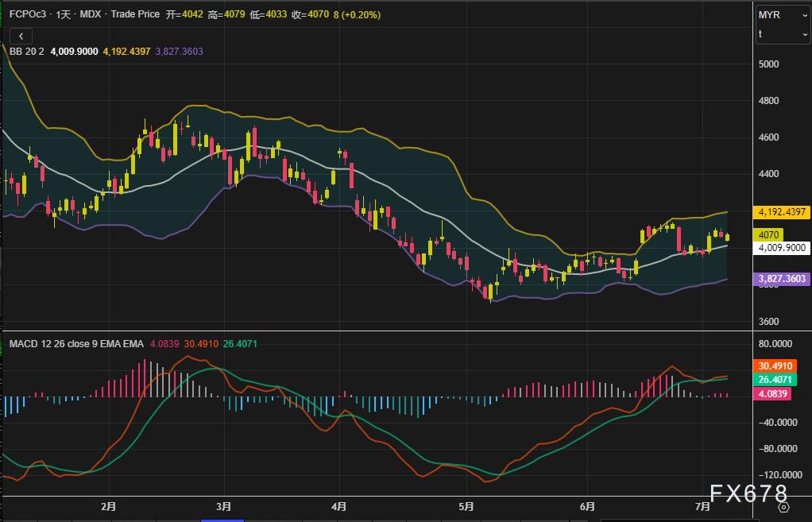Open the MYR currency dropdown
Image resolution: width=812 pixels, height=522 pixels.
pyautogui.click(x=783, y=15)
